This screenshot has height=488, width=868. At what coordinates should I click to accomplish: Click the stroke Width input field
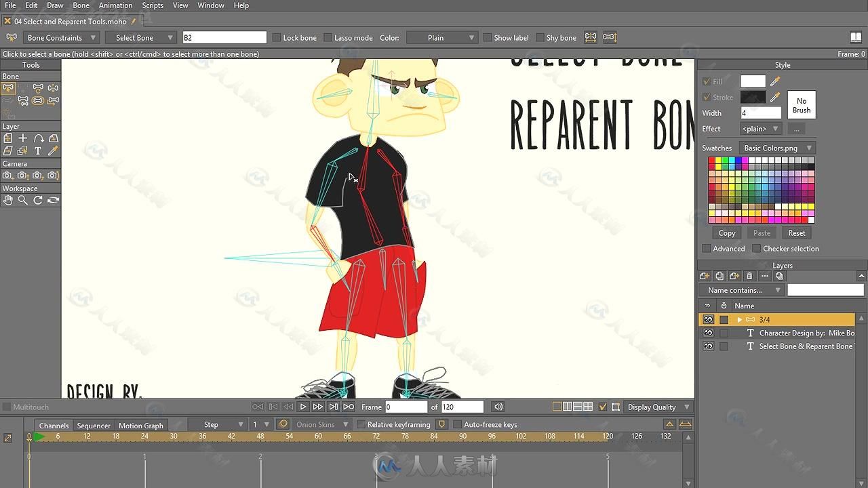761,113
